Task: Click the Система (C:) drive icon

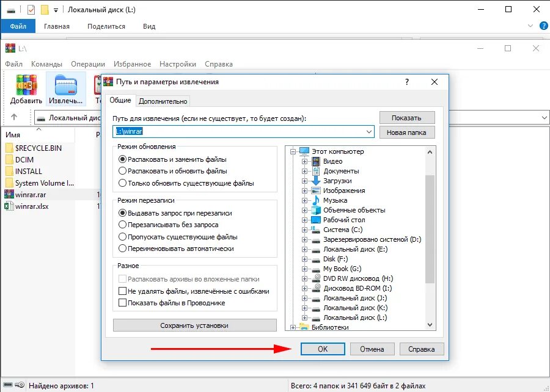Action: (x=316, y=230)
